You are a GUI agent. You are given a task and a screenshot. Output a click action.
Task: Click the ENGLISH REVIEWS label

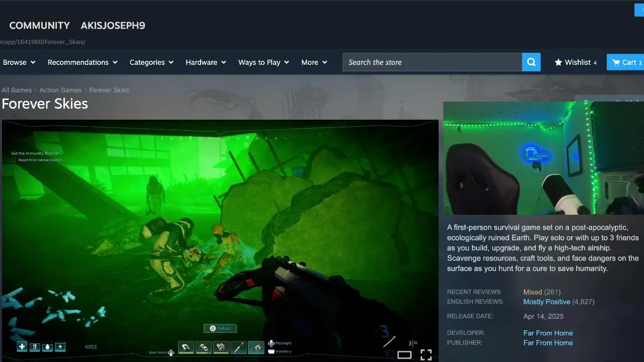[475, 302]
